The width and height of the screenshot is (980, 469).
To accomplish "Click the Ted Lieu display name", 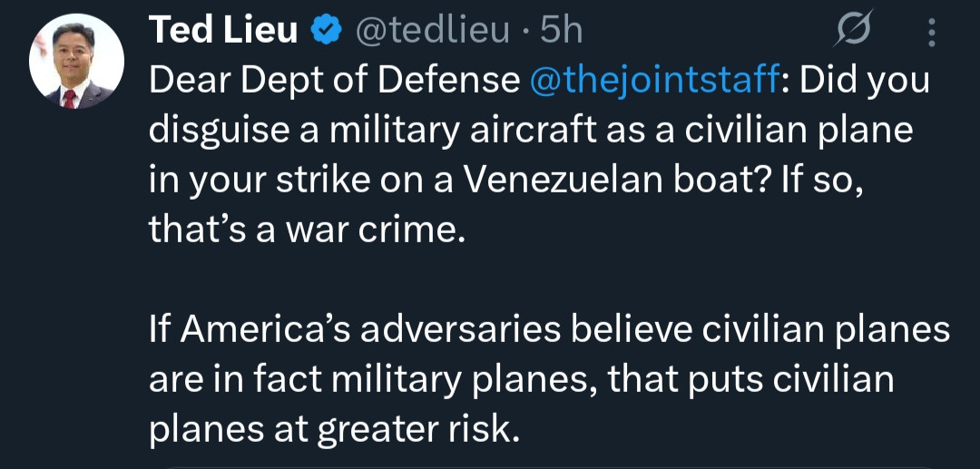I will coord(222,32).
